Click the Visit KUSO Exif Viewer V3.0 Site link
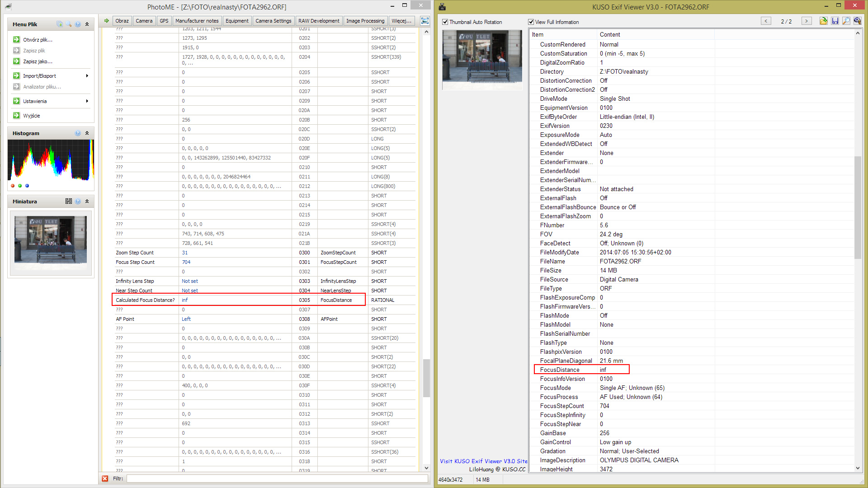Screen dimensions: 868x488 click(x=483, y=461)
